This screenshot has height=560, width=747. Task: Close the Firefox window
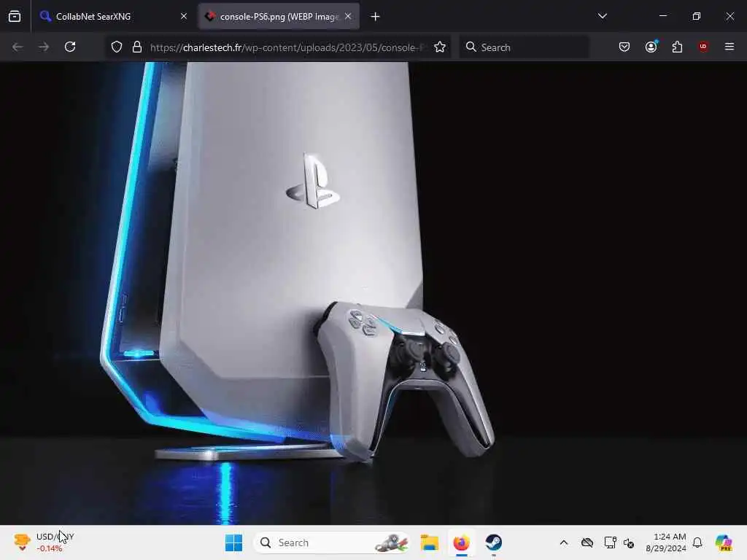[x=729, y=16]
